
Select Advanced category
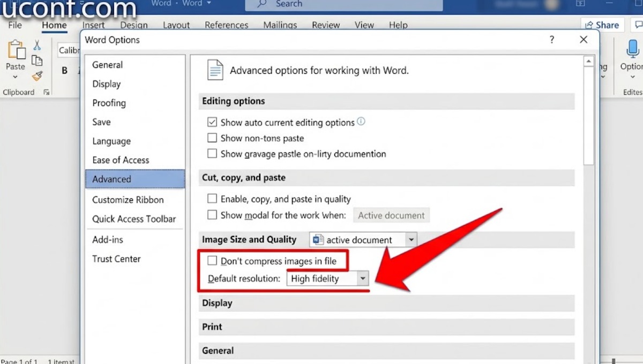135,179
